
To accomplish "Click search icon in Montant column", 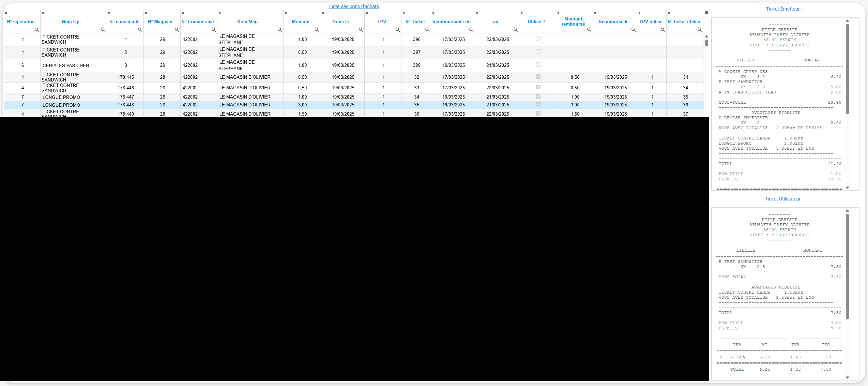I will click(316, 30).
